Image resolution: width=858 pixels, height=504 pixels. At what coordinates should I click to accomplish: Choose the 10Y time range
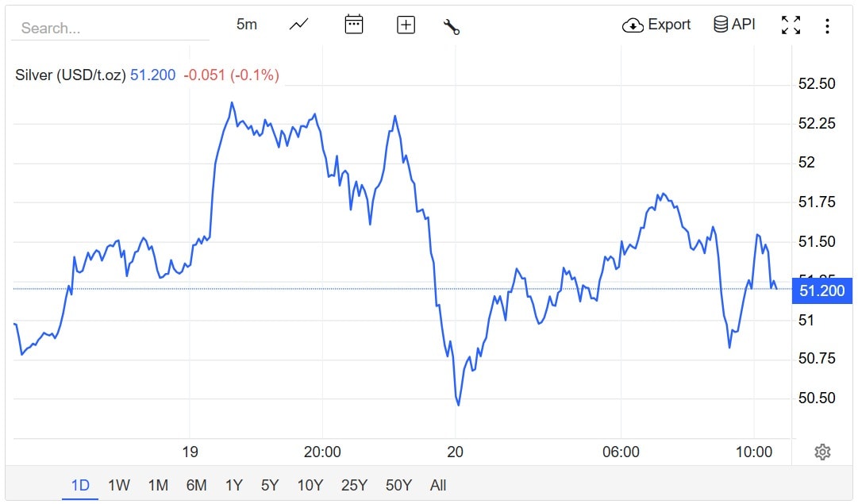(310, 485)
